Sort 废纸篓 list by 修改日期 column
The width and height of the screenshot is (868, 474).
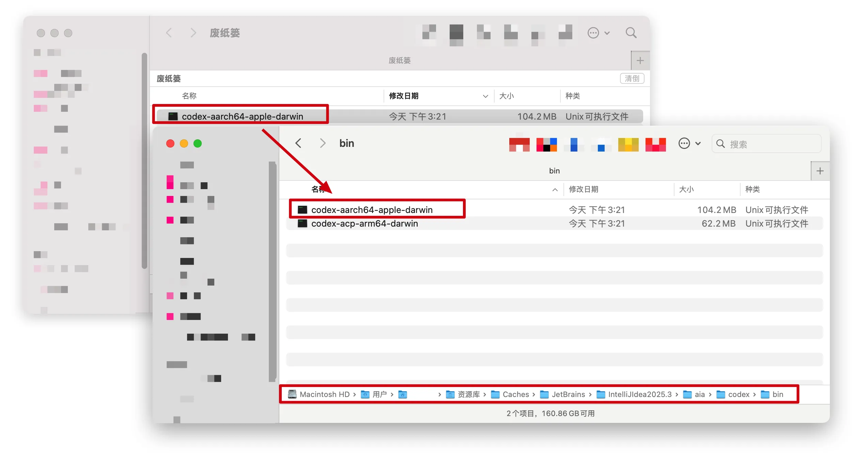point(404,96)
